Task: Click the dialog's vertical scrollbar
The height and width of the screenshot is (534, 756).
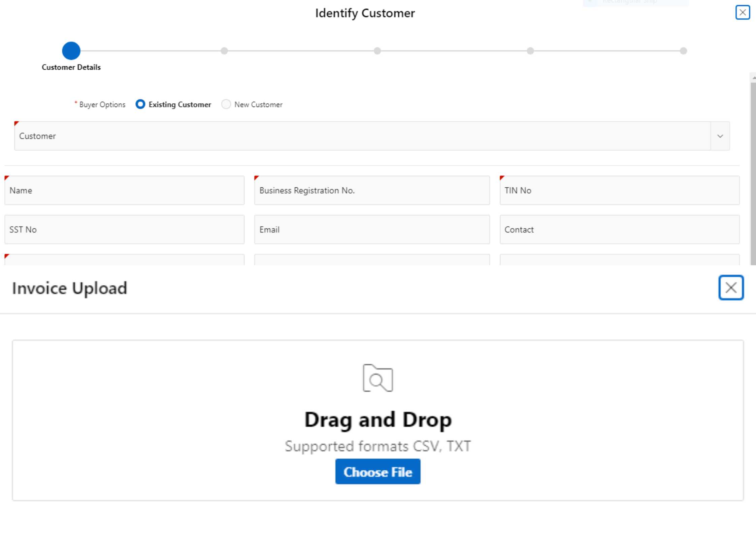Action: 753,172
